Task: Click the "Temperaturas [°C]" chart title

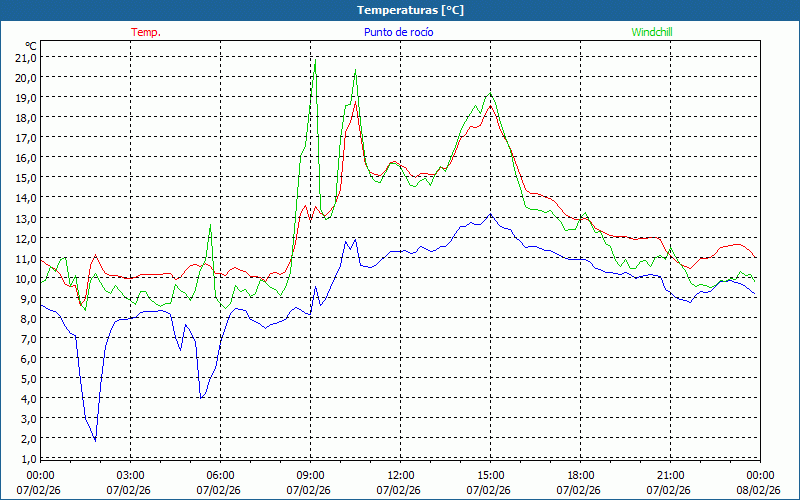Action: pyautogui.click(x=410, y=10)
